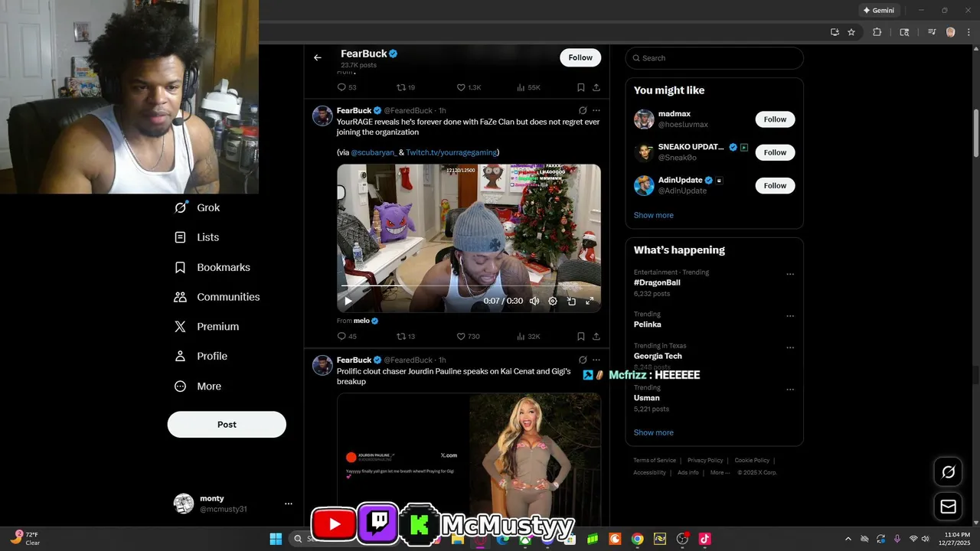
Task: Open TikTok from the taskbar
Action: [704, 539]
